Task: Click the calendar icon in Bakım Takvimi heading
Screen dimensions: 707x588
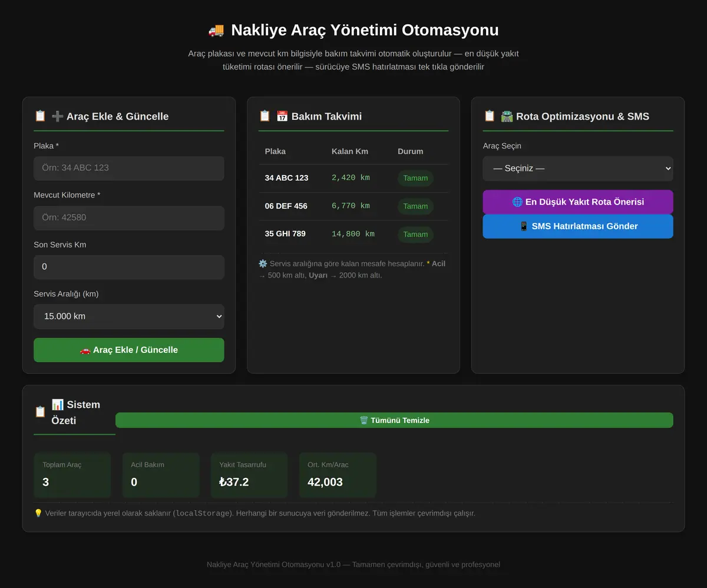Action: [x=282, y=116]
